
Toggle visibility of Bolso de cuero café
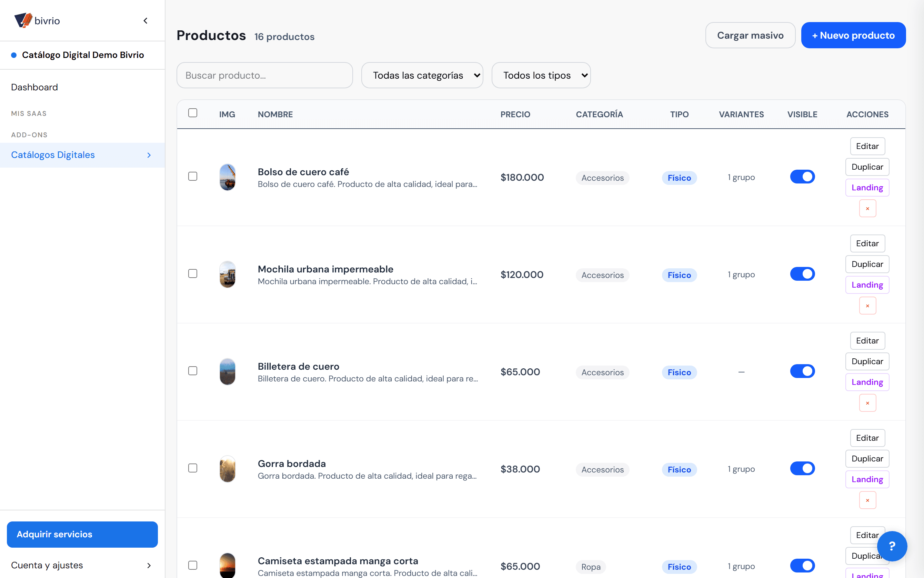click(x=802, y=177)
